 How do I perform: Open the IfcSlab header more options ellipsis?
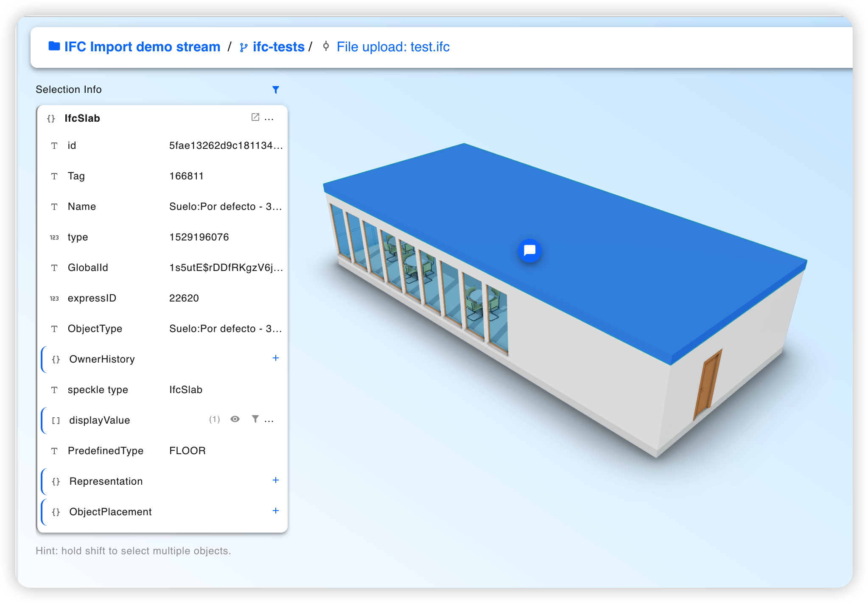[269, 119]
